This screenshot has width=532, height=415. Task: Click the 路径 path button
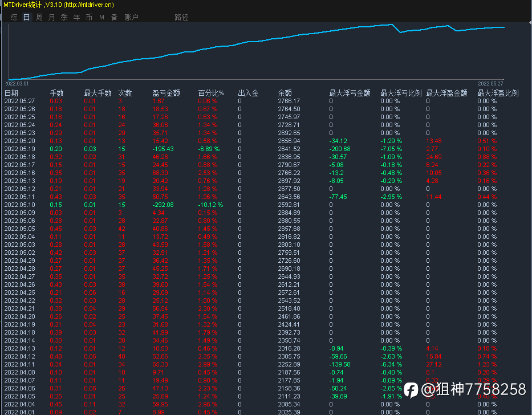(x=181, y=17)
